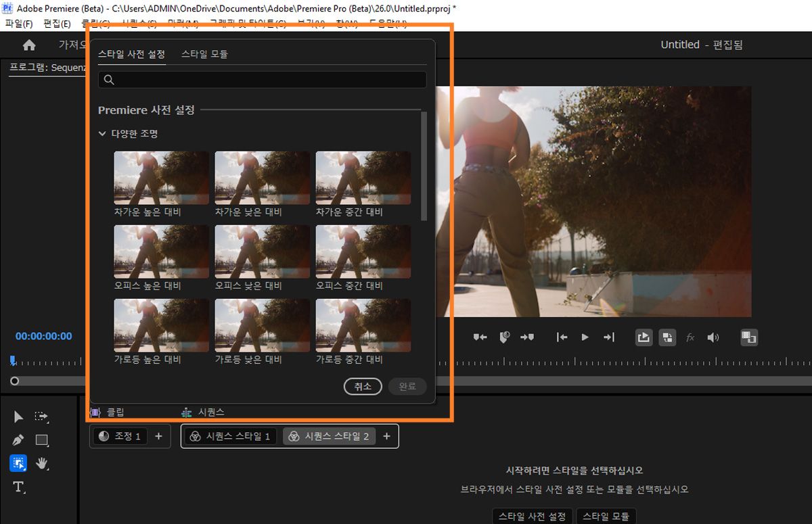Select the Rectangle tool
The image size is (812, 524).
pyautogui.click(x=42, y=440)
